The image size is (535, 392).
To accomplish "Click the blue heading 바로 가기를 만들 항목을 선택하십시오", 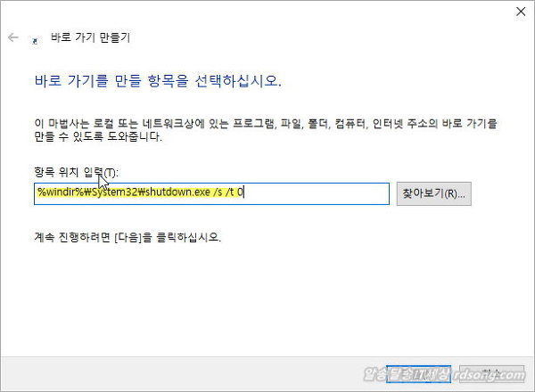I will (x=158, y=81).
